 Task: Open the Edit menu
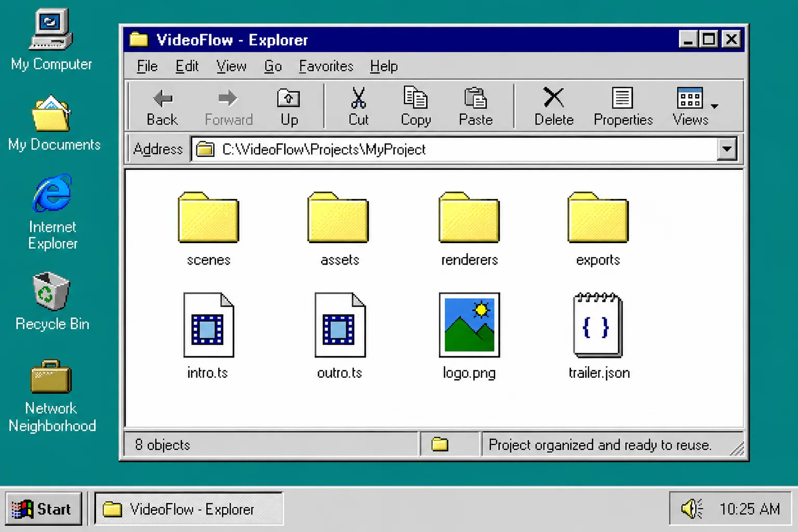187,66
